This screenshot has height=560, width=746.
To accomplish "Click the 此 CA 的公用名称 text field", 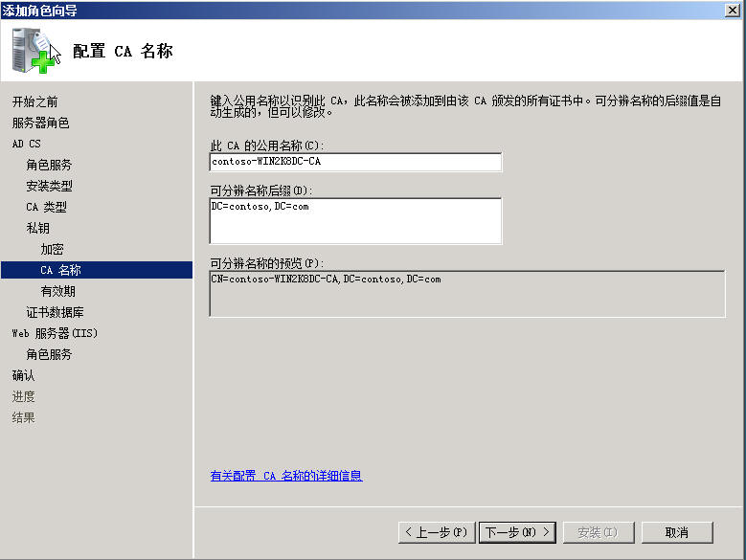I will point(355,162).
